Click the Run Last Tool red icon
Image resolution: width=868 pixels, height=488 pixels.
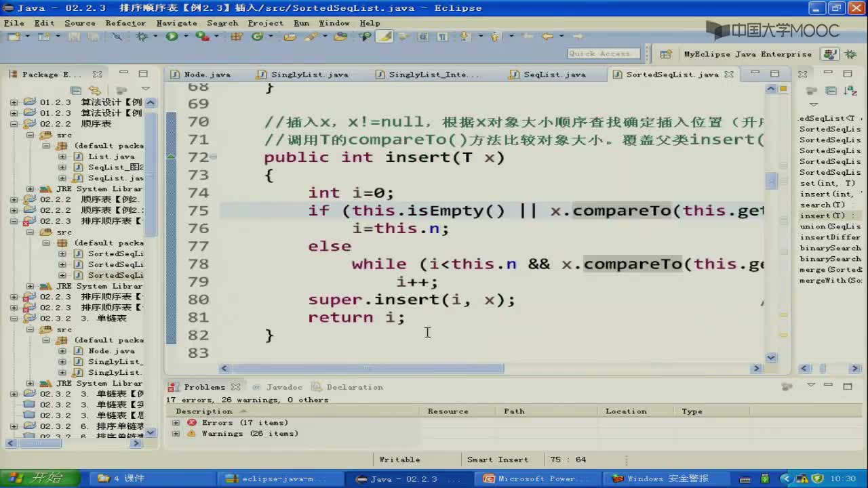[x=201, y=37]
